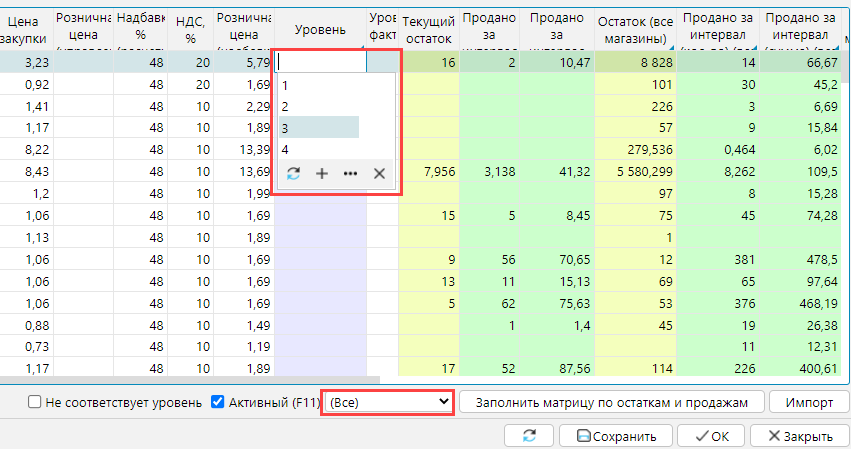Viewport: 851px width, 449px height.
Task: Close the level popup with the X icon
Action: [x=379, y=173]
